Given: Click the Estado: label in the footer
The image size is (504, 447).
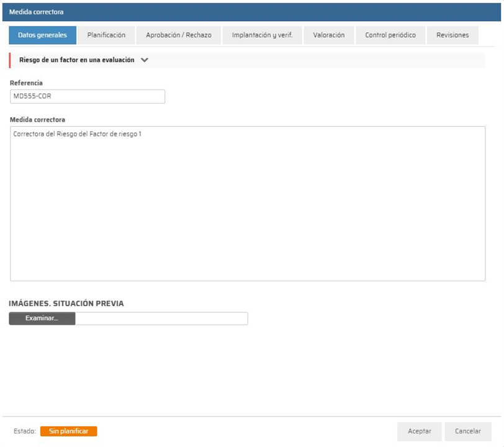Looking at the screenshot, I should (x=25, y=431).
